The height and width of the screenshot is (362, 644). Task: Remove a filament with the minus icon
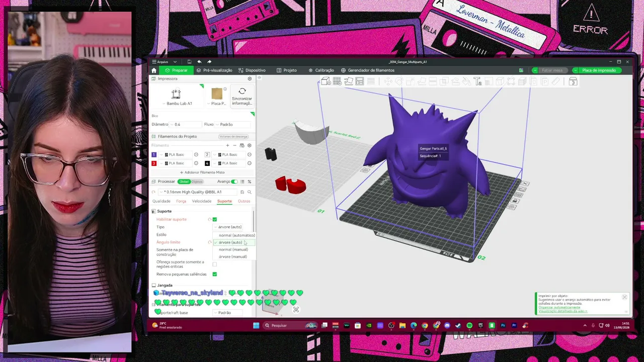click(x=234, y=145)
